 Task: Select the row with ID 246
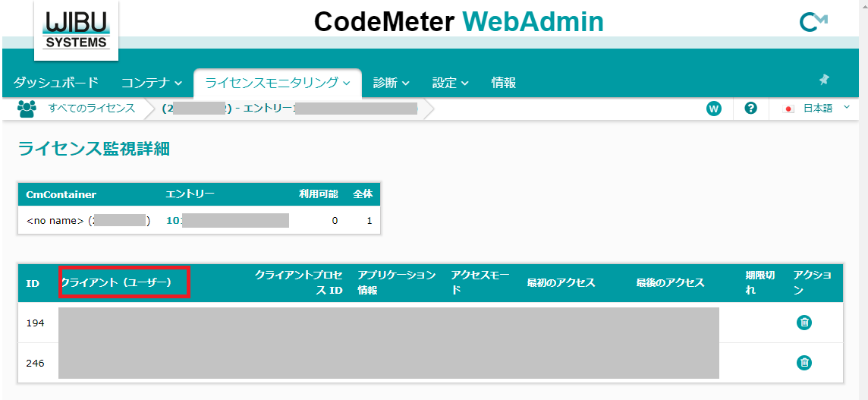tap(431, 363)
